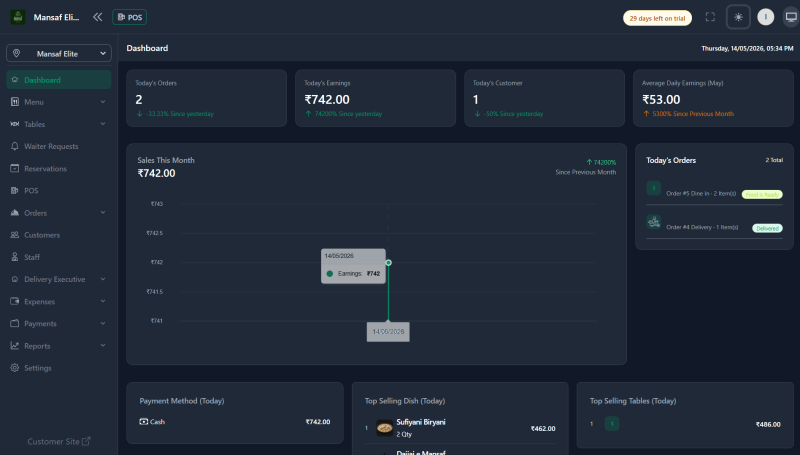Viewport: 800px width, 455px height.
Task: Click the Staff person icon
Action: pos(15,257)
